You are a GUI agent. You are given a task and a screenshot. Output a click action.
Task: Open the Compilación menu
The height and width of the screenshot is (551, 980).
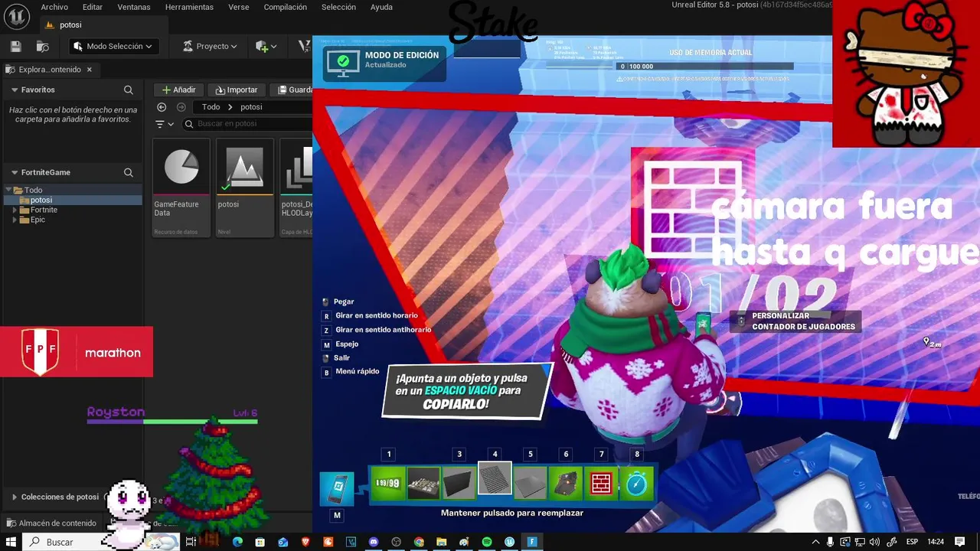click(285, 7)
